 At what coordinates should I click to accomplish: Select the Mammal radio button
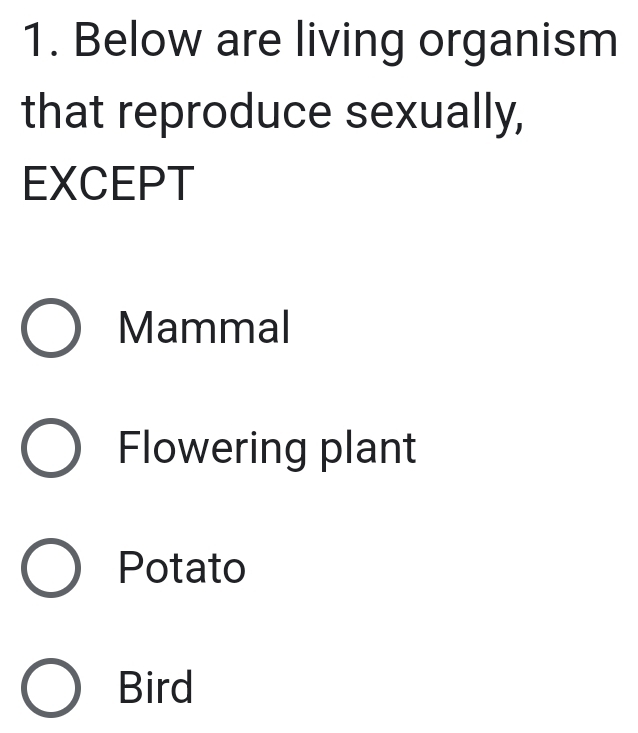point(51,328)
